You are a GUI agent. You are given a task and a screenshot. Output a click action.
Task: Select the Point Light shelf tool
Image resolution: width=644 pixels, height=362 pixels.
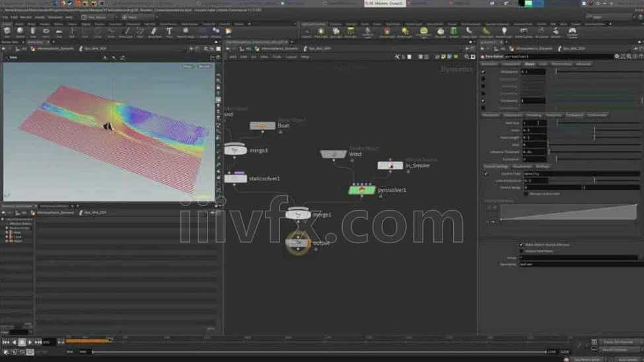(321, 32)
